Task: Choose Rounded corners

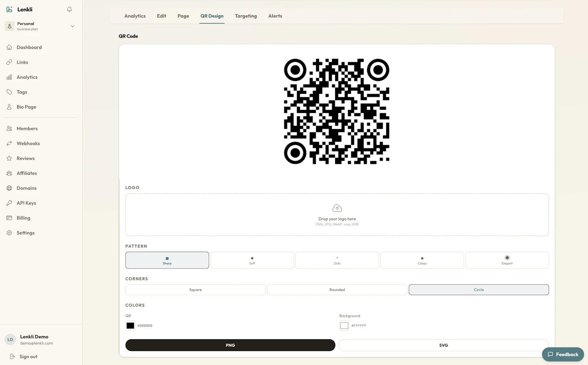Action: point(337,290)
